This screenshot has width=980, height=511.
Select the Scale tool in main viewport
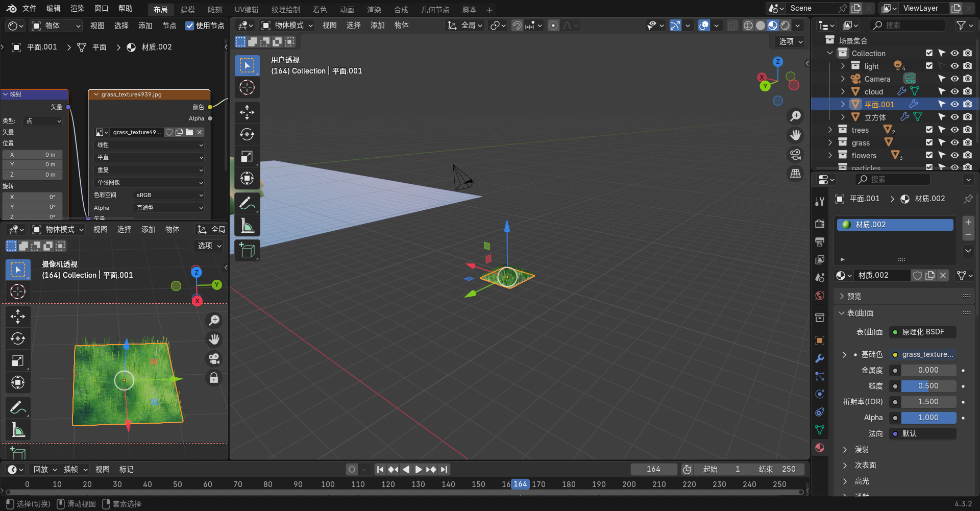[x=247, y=156]
